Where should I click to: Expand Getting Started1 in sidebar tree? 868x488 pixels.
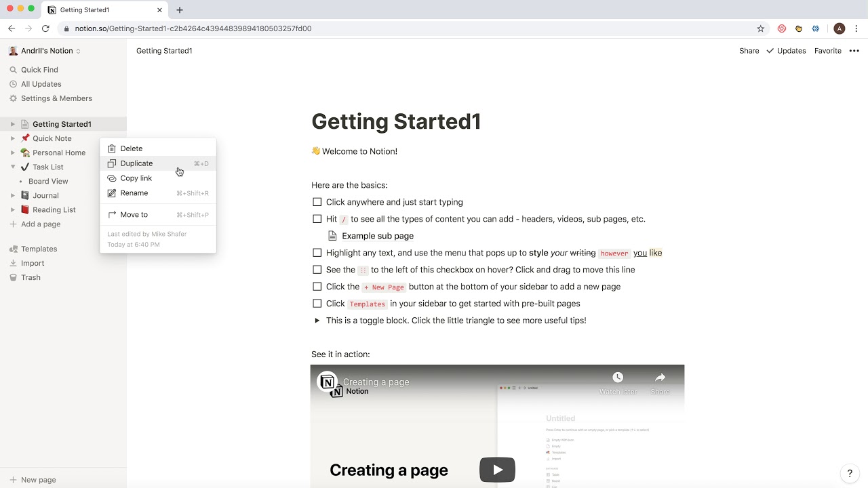tap(12, 124)
